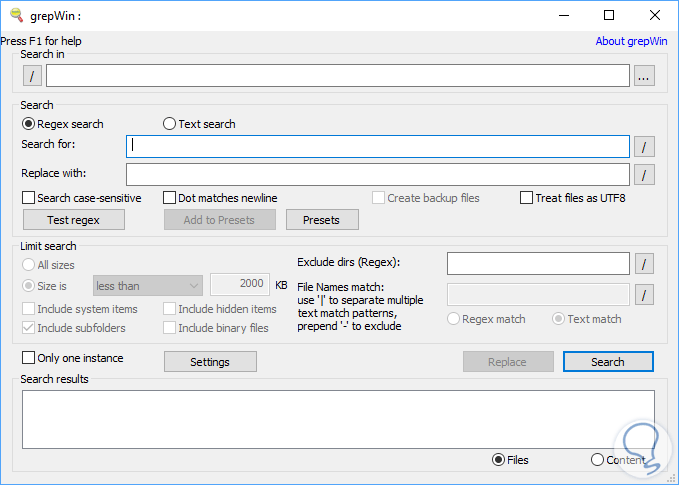
Task: Open the Presets button
Action: click(x=322, y=220)
